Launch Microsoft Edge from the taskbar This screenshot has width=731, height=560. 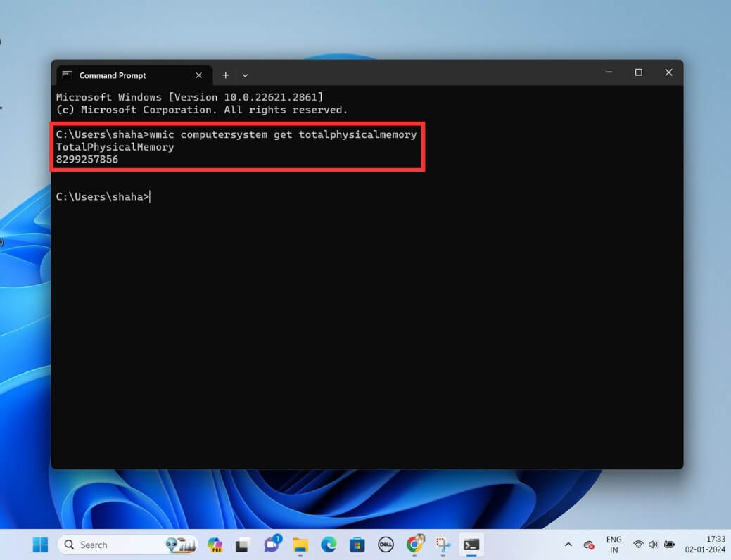tap(329, 545)
